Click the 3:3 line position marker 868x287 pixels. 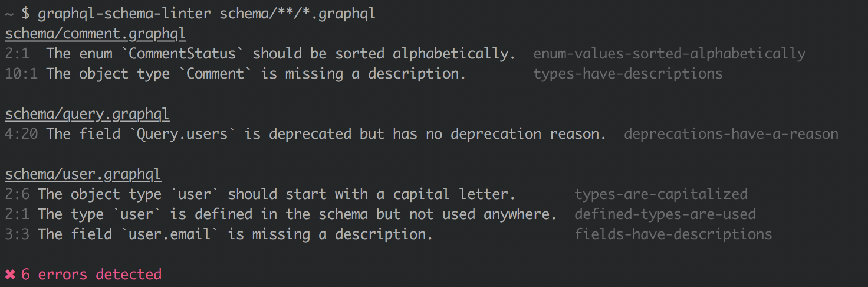point(17,234)
